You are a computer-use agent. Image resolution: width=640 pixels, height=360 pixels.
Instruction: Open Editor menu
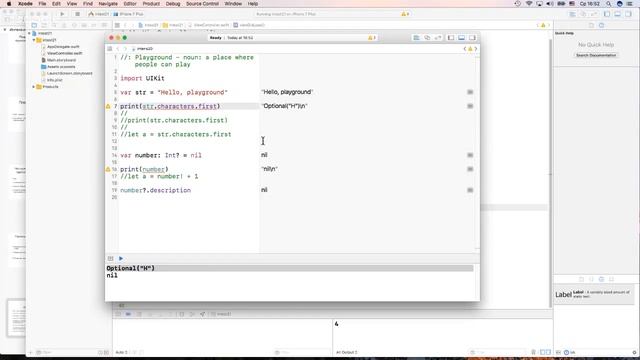coord(130,4)
